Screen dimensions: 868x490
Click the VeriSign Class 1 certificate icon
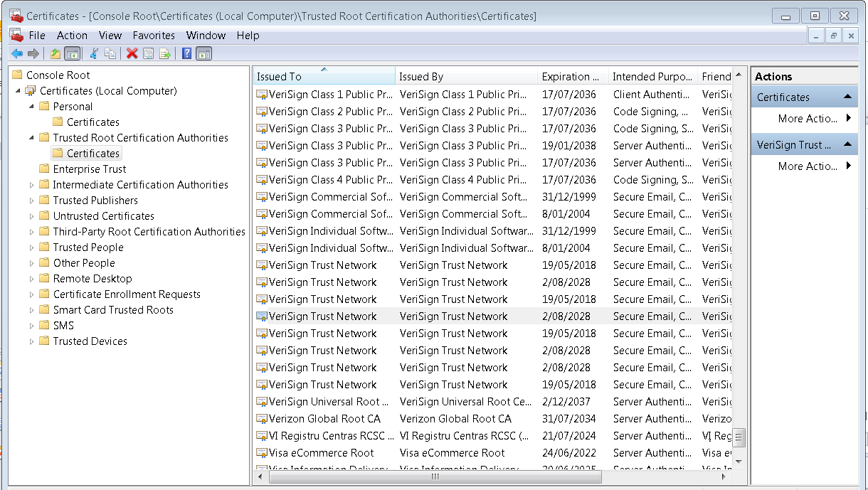point(262,95)
